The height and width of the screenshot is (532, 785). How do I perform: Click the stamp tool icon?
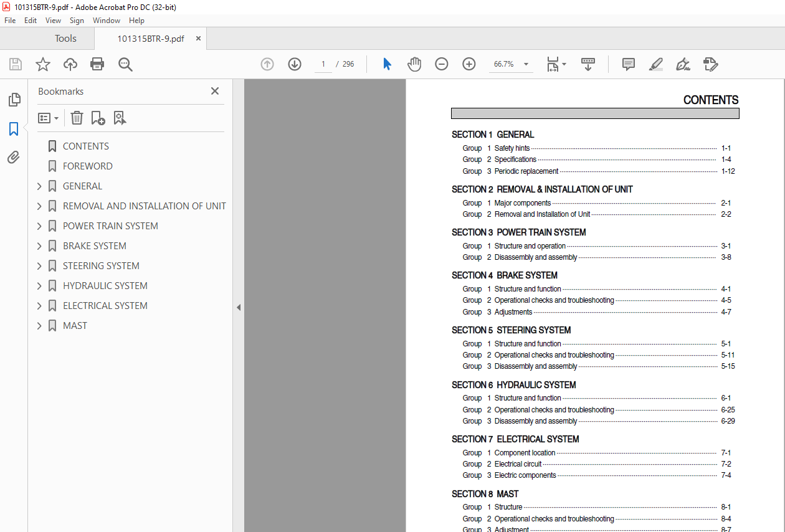tap(710, 64)
